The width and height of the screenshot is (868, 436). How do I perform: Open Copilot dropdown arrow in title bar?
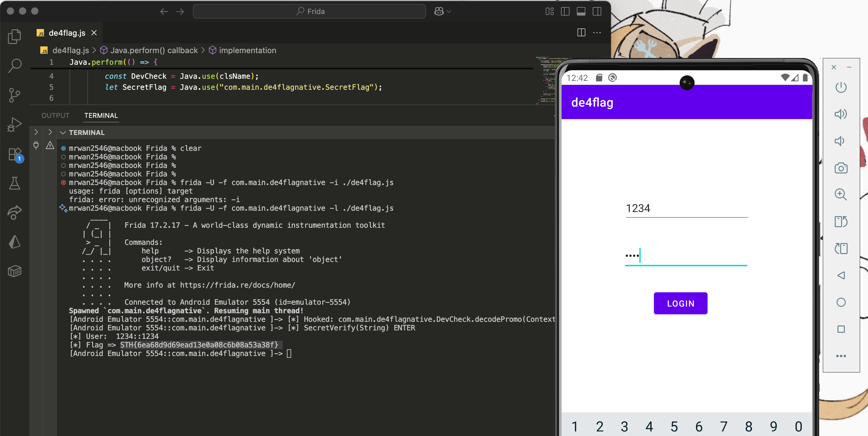point(449,12)
